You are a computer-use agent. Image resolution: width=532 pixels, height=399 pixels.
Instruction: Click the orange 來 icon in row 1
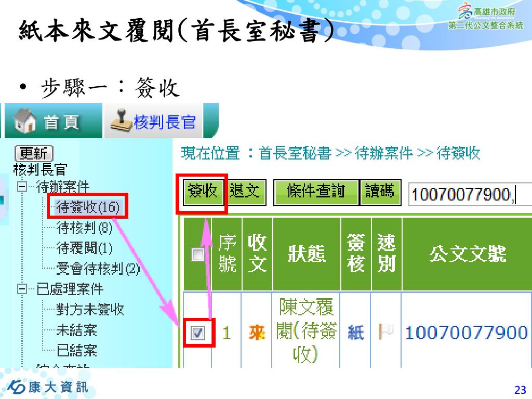click(257, 332)
